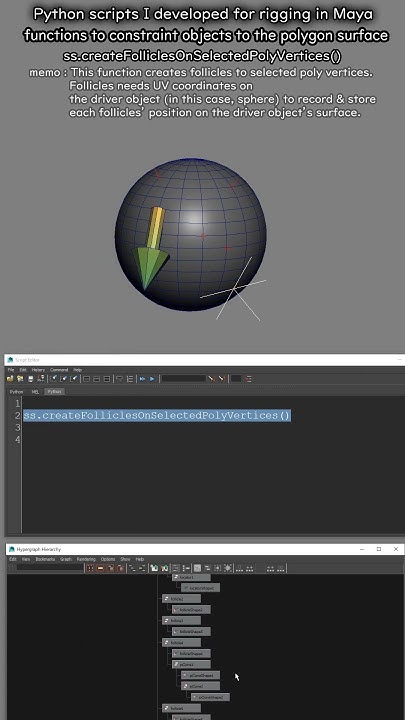Toggle echo all commands in Script Editor
The width and height of the screenshot is (405, 720).
[x=119, y=379]
